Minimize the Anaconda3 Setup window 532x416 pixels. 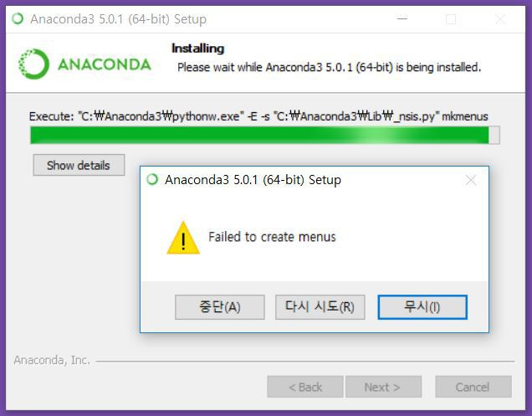(x=402, y=19)
